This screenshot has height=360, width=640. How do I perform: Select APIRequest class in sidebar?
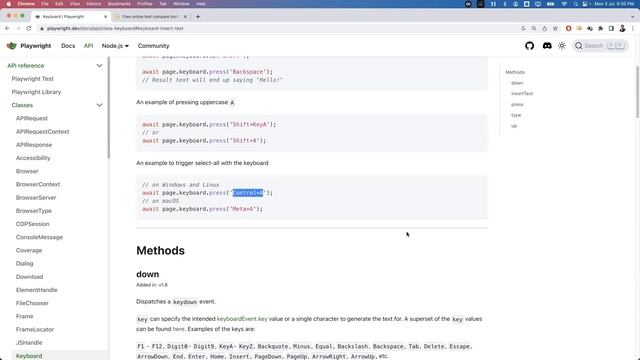pos(32,118)
